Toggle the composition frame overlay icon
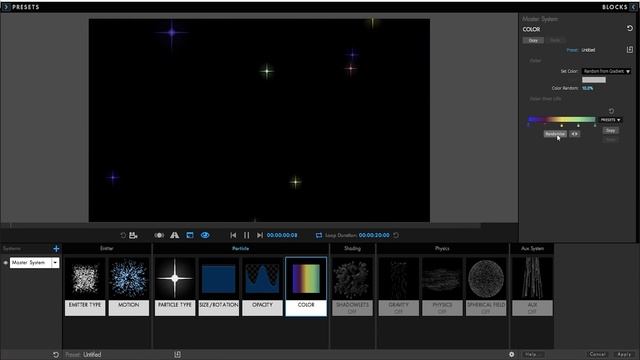 [x=190, y=235]
